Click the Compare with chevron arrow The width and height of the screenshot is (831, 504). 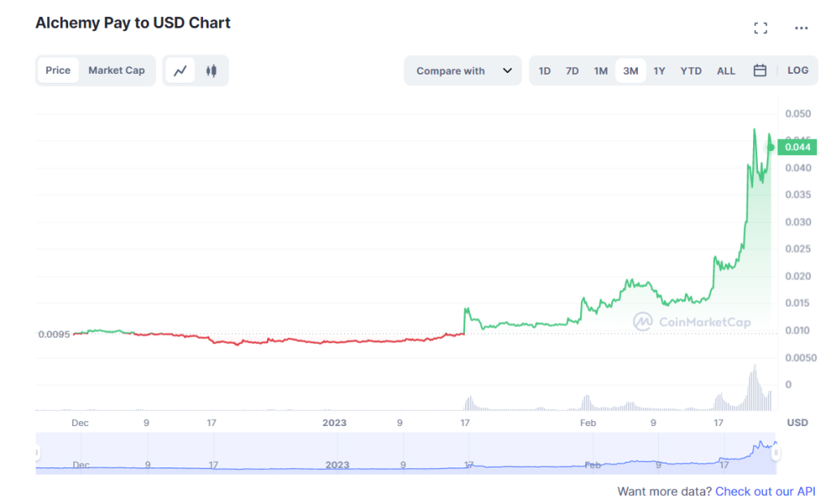pos(507,71)
